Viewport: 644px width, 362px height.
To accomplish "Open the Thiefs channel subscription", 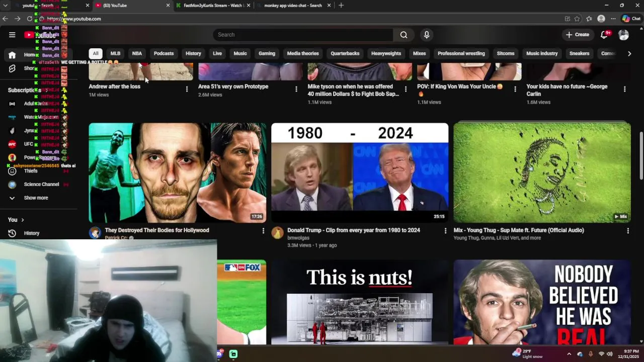I will click(x=30, y=171).
